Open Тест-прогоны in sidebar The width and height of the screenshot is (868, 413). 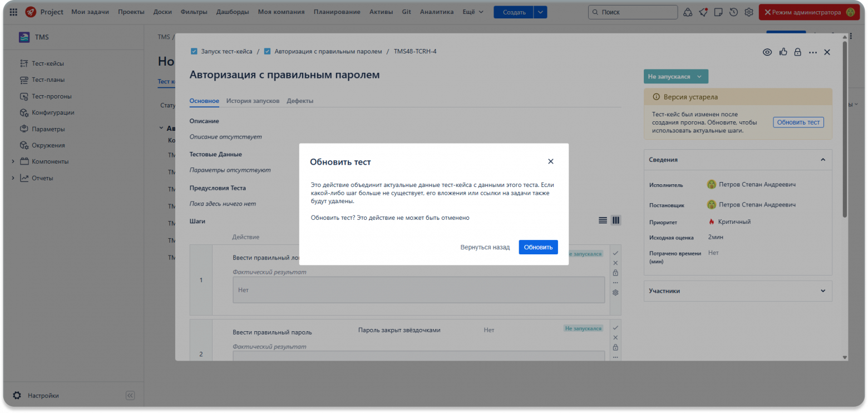[x=51, y=96]
